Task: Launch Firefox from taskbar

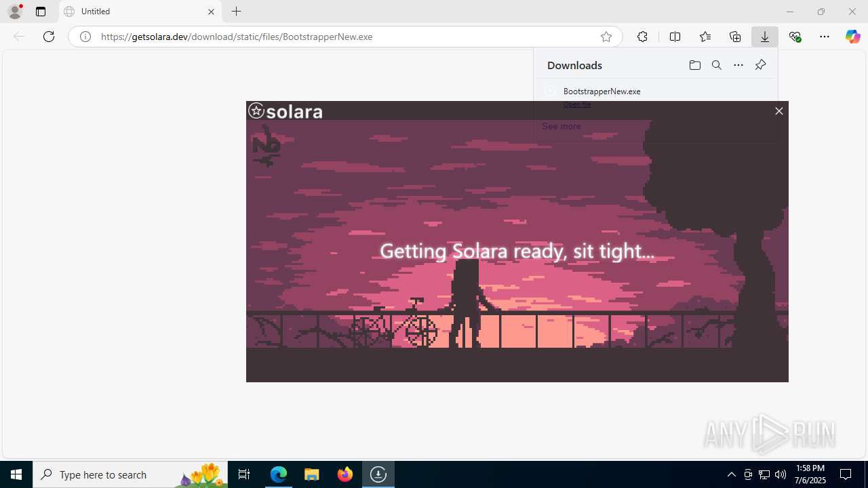Action: [345, 474]
